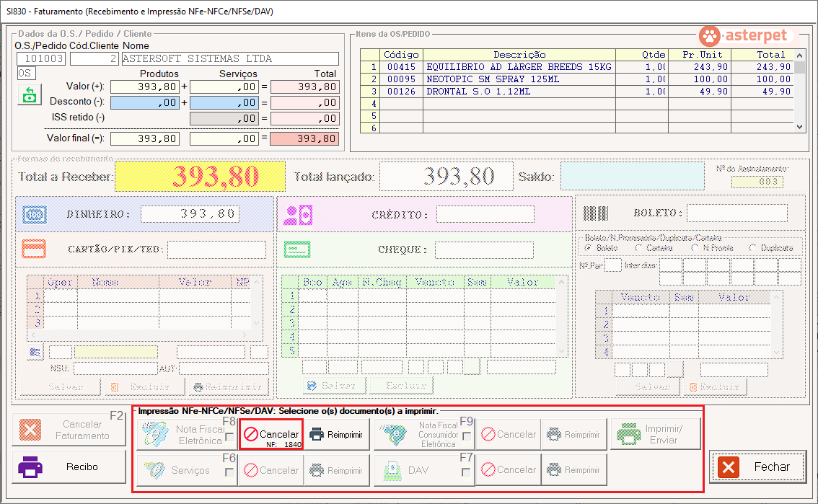Tick the F6 Serviços checkbox
Viewport: 818px width, 504px height.
coord(229,472)
